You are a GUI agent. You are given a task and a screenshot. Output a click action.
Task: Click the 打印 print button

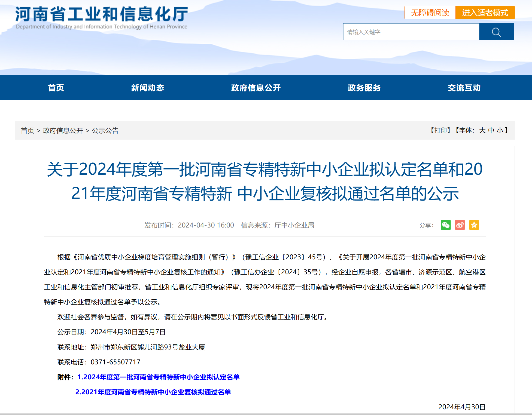440,131
